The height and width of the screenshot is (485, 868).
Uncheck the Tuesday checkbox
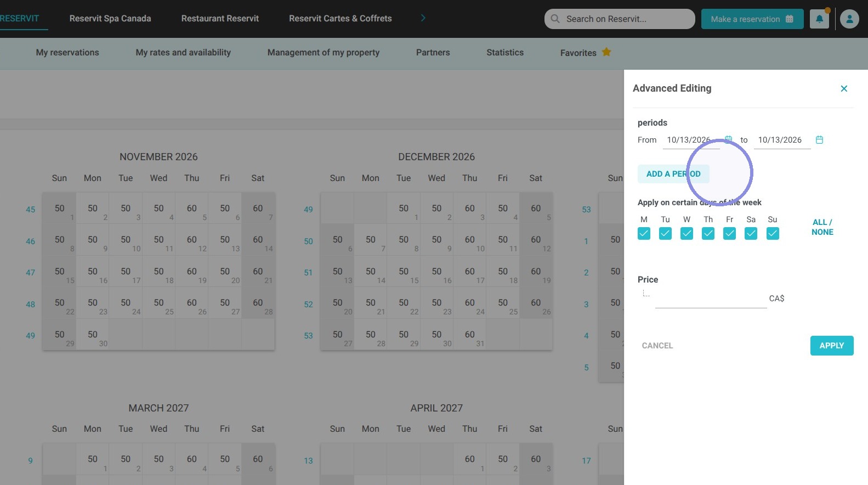click(665, 234)
